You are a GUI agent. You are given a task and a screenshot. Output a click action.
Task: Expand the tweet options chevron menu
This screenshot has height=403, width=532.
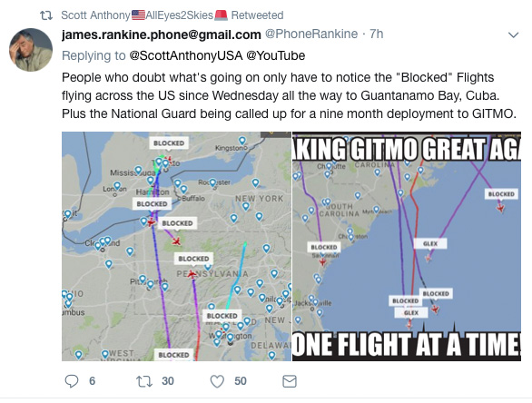(x=513, y=34)
